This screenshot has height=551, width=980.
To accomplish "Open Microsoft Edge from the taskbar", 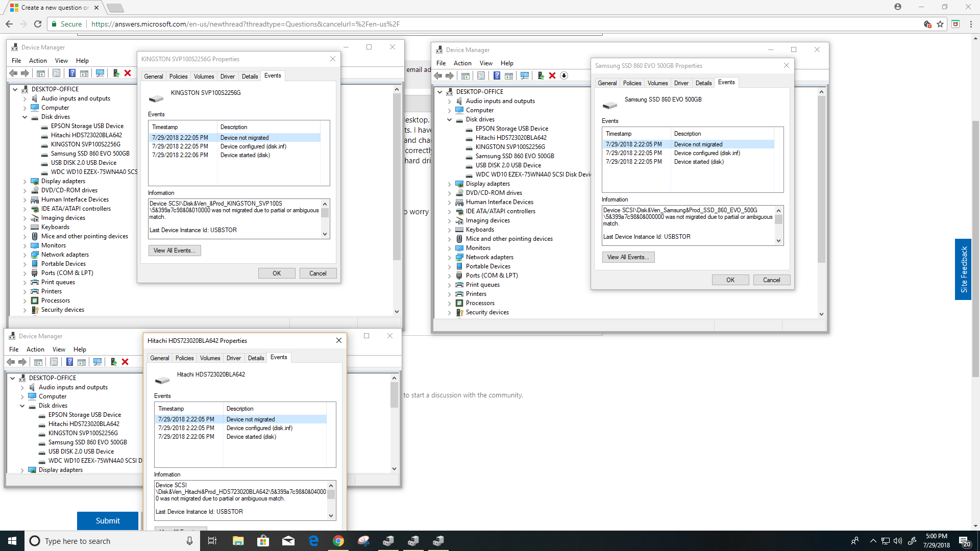I will tap(313, 541).
